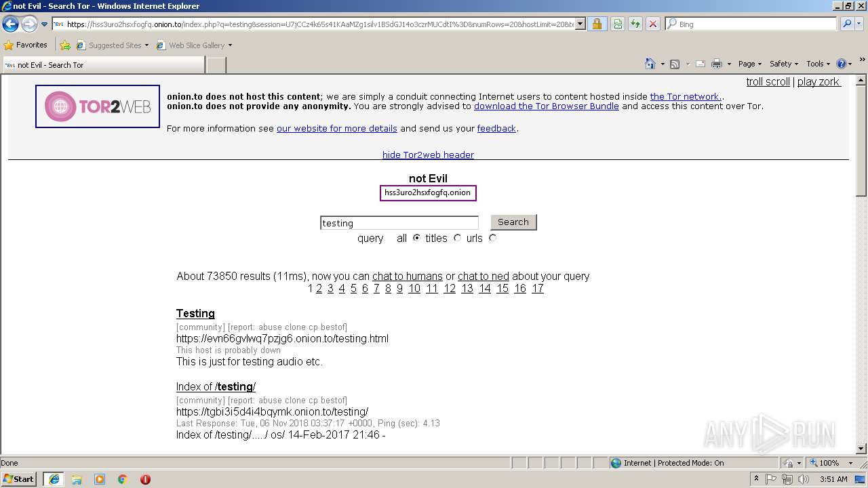The width and height of the screenshot is (868, 488).
Task: Select the titles radio button
Action: pos(457,238)
